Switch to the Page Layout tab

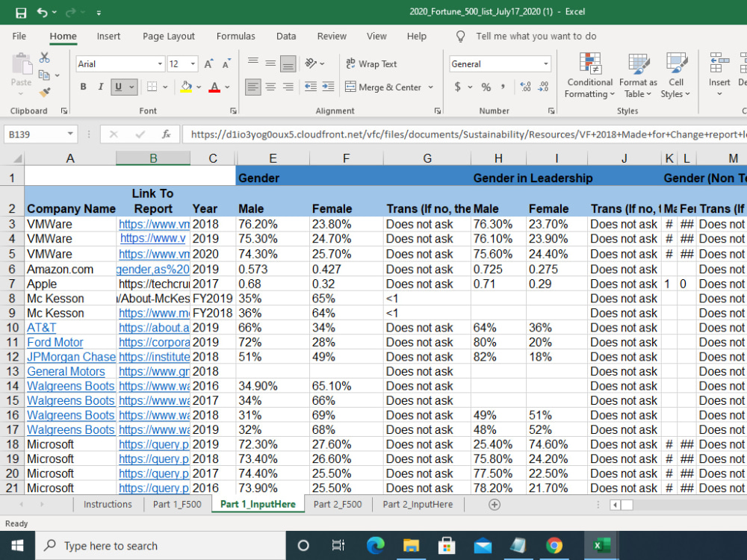pyautogui.click(x=169, y=36)
